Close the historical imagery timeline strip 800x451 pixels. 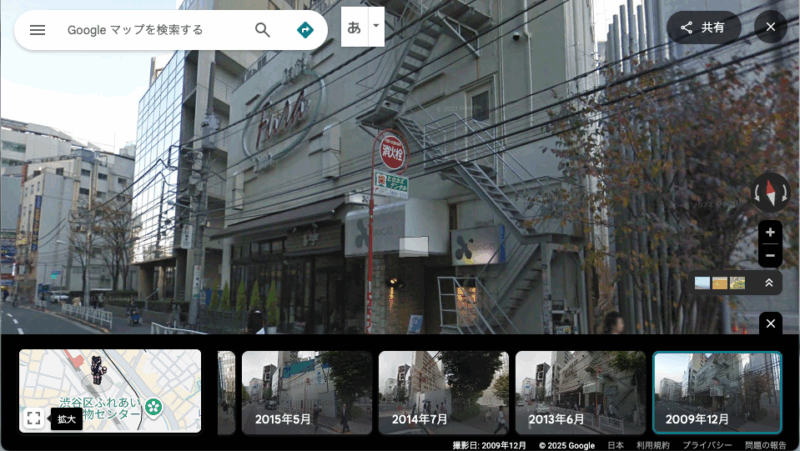[770, 323]
